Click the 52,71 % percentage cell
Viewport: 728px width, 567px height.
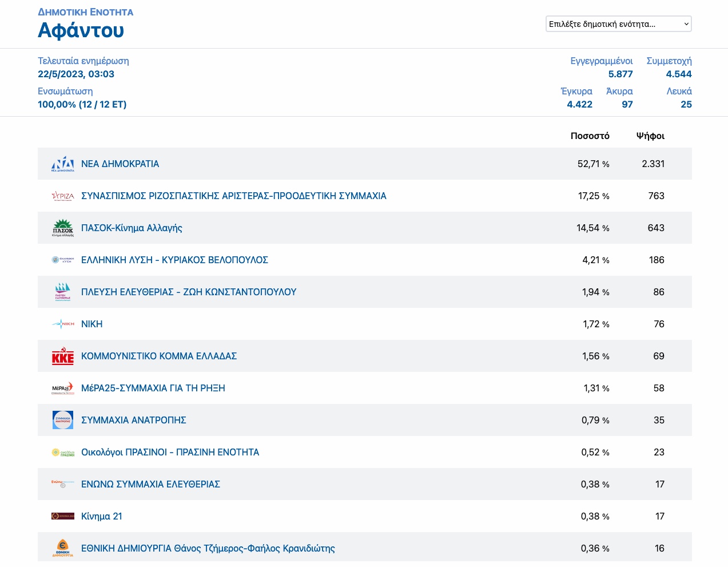tap(594, 164)
